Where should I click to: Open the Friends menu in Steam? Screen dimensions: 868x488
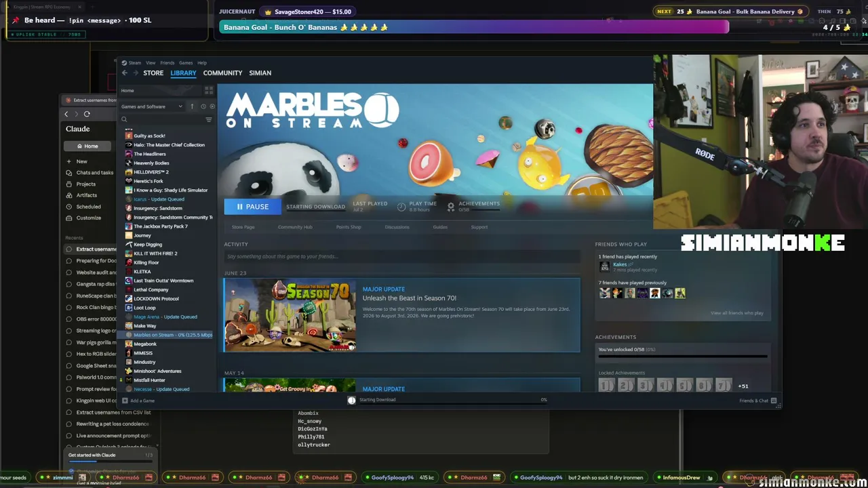(x=167, y=62)
